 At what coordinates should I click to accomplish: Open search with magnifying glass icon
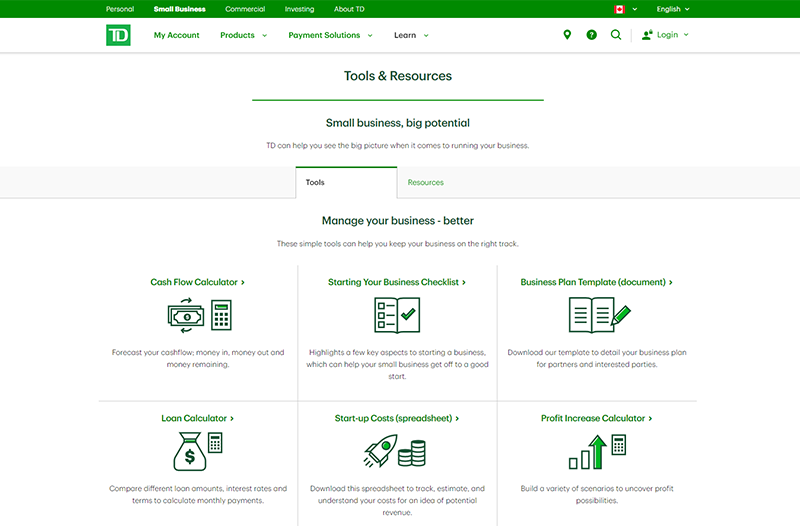616,35
